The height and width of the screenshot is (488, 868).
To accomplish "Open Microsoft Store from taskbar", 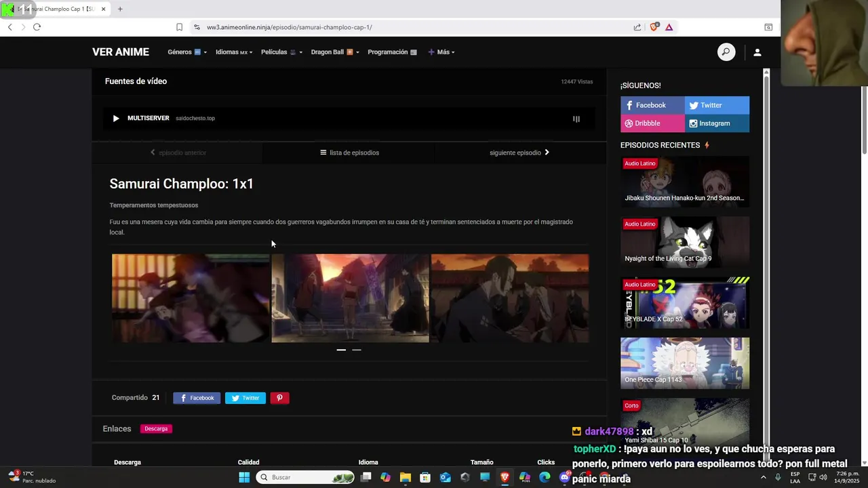I will point(425,477).
